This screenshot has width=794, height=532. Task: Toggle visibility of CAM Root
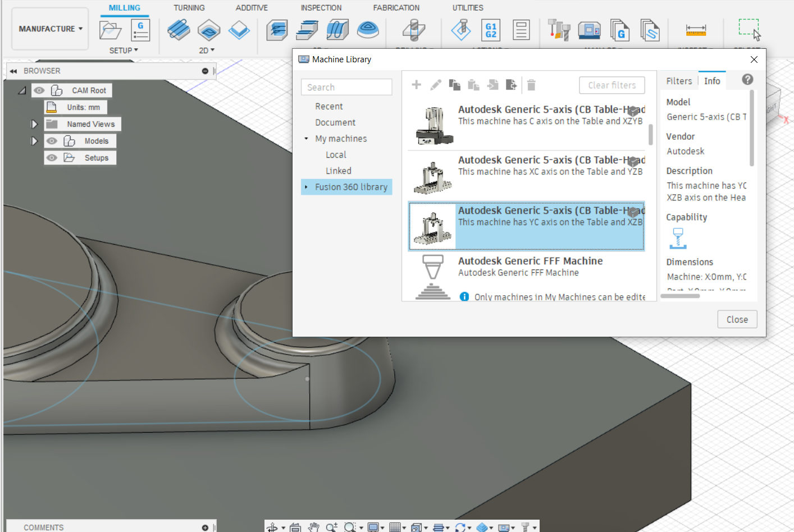point(39,90)
